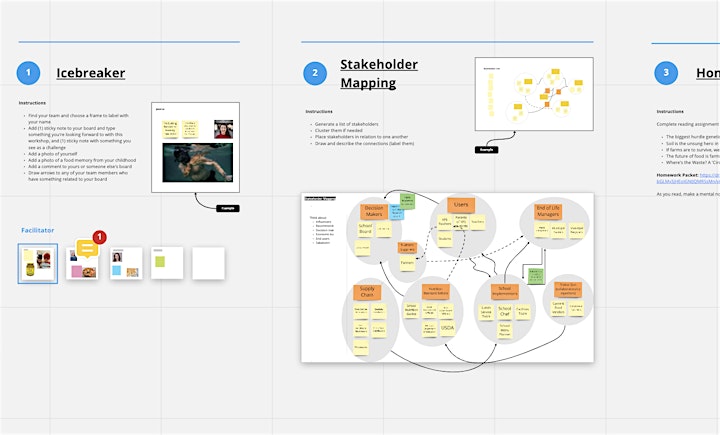The height and width of the screenshot is (435, 720).
Task: Click 'Add a photo of yourself' instruction
Action: 53,154
